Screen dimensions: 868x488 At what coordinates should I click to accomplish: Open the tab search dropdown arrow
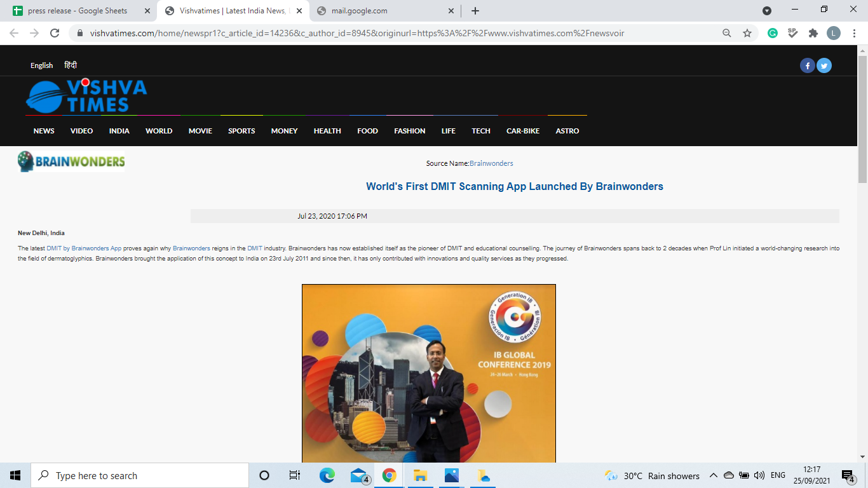(767, 11)
